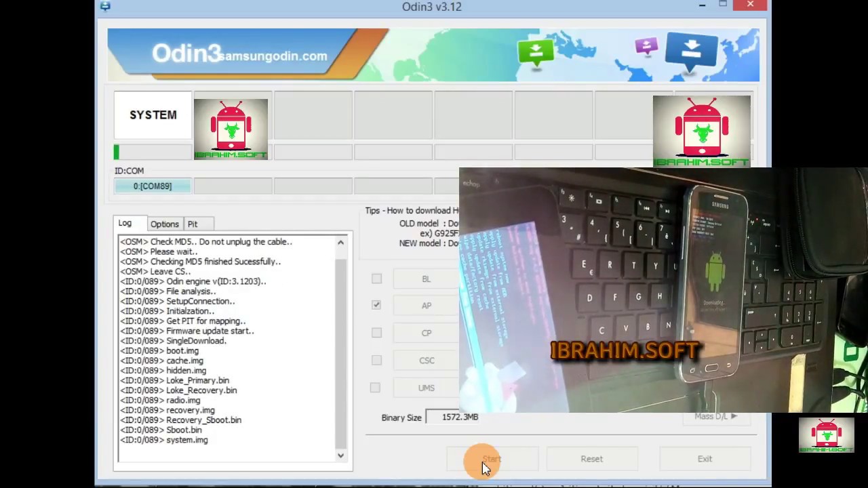Click the CSC file button

tap(427, 360)
